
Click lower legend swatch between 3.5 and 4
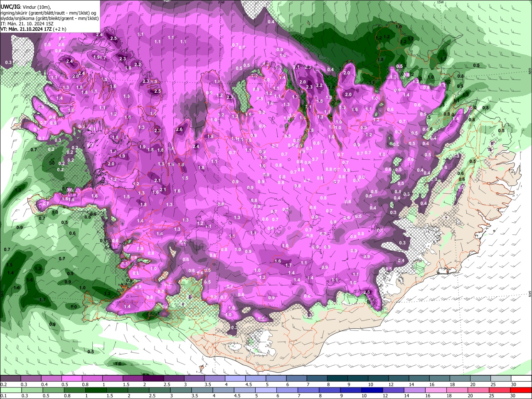pyautogui.click(x=203, y=390)
